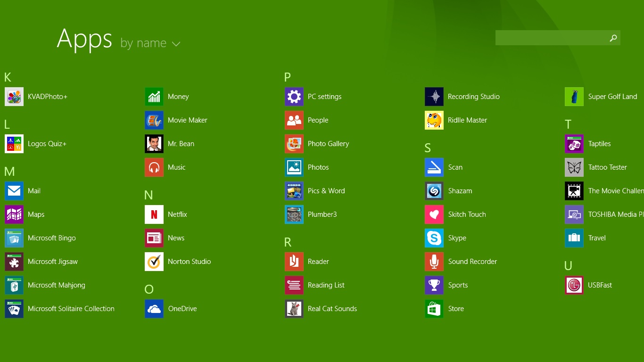Open Maps app icon

pos(14,214)
